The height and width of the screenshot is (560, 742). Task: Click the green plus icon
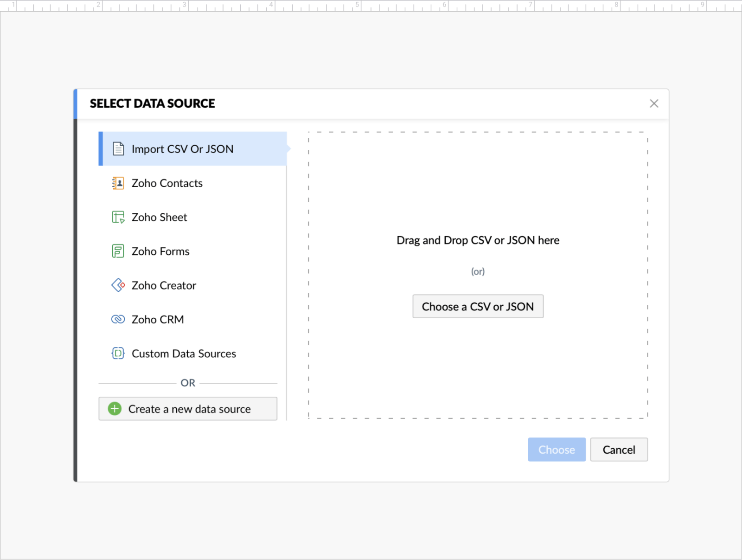(115, 409)
